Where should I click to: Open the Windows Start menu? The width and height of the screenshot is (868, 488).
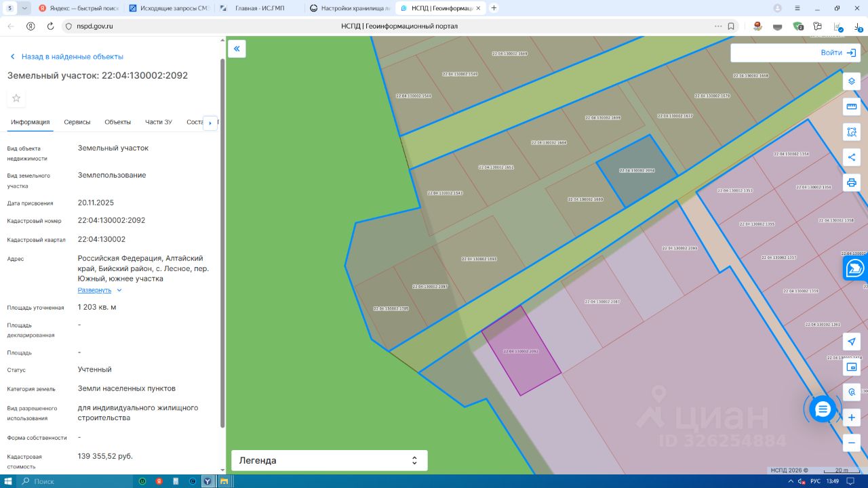click(x=8, y=481)
